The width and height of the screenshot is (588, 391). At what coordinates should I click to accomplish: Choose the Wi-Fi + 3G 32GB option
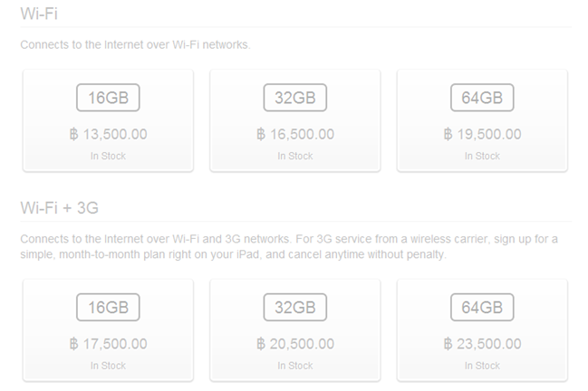point(295,330)
